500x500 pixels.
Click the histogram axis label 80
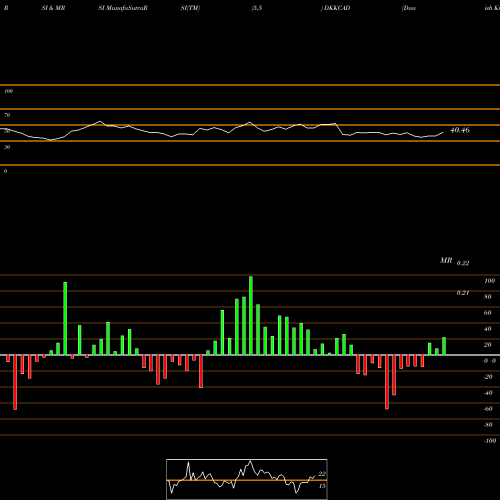point(488,297)
